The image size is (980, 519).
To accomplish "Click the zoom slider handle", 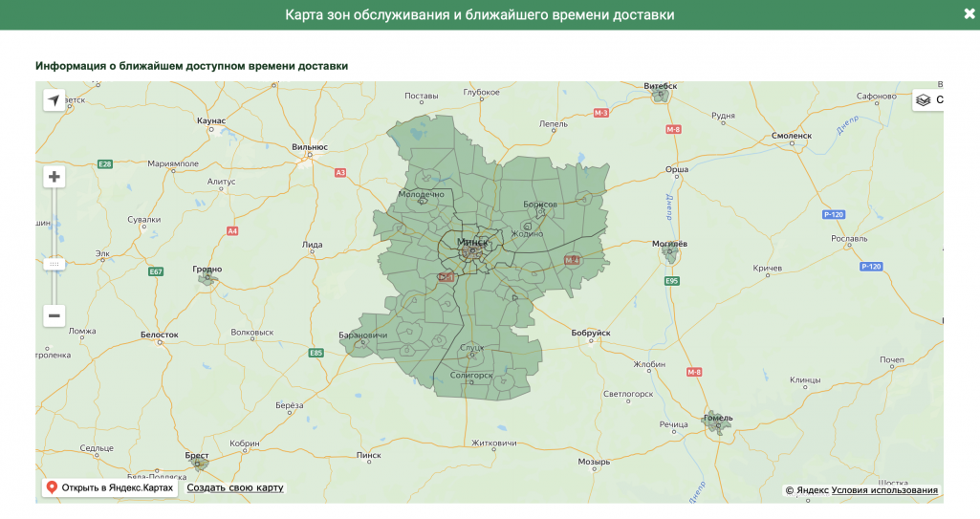I will [54, 264].
